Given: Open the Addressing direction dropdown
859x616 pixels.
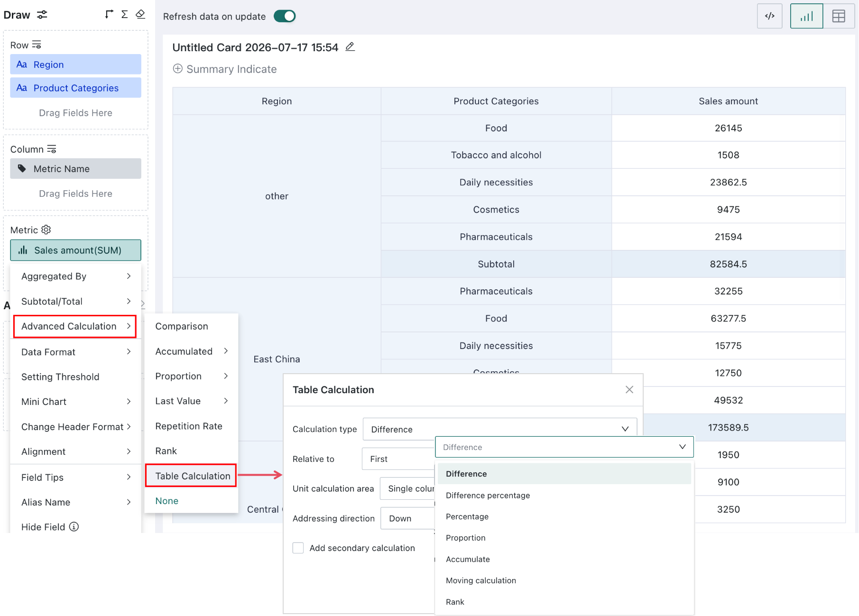Looking at the screenshot, I should (408, 518).
